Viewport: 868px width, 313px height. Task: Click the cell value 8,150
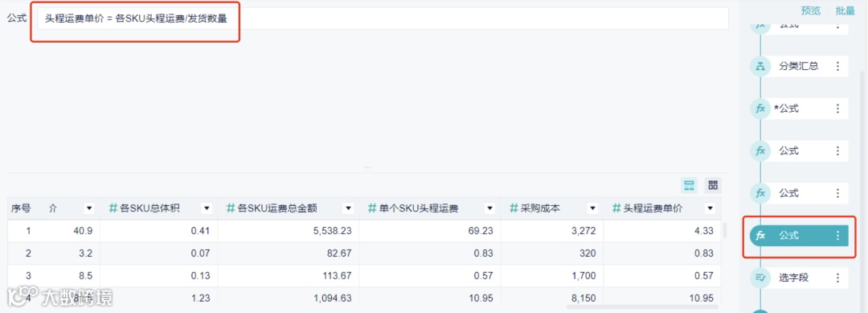tap(584, 299)
